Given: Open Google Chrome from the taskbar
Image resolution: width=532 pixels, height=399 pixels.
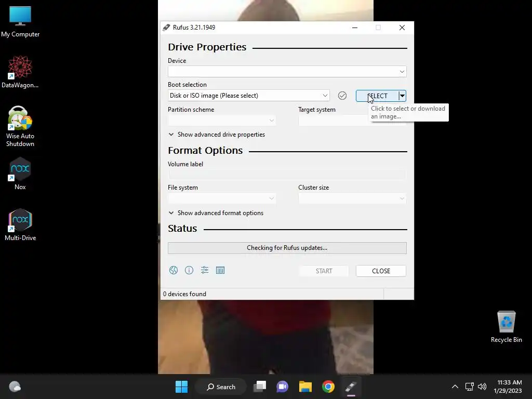Looking at the screenshot, I should click(x=328, y=387).
